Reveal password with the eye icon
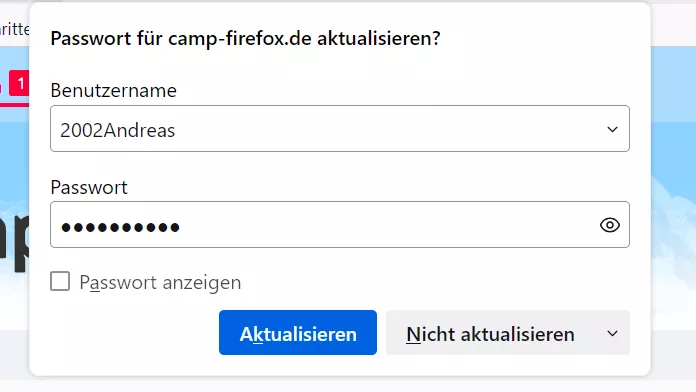 (610, 225)
